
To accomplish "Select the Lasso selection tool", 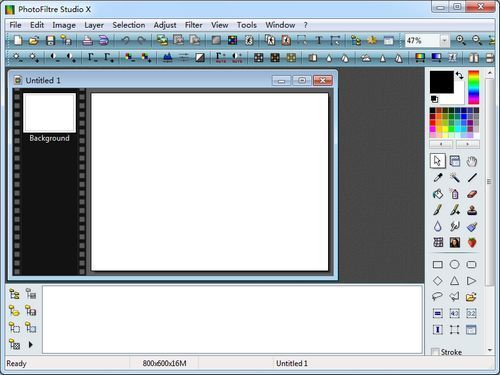I will [438, 297].
